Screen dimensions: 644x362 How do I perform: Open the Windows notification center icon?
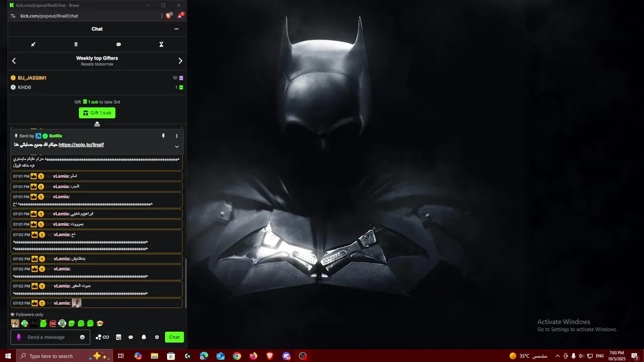pos(635,356)
